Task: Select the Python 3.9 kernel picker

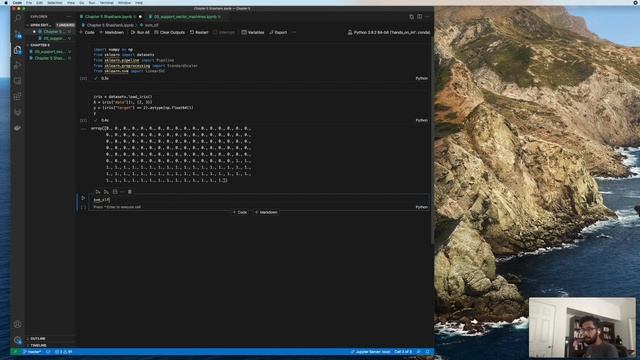Action: pos(389,32)
